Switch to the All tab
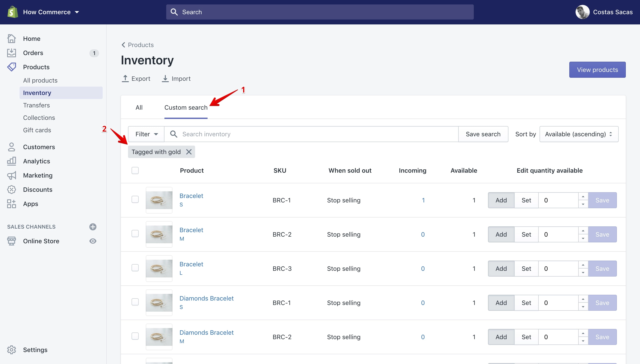 tap(139, 107)
